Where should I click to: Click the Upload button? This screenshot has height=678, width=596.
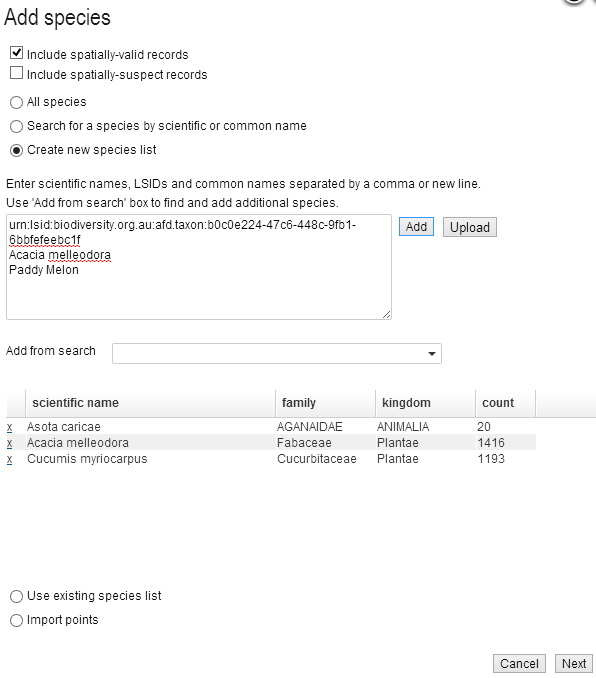pos(470,227)
